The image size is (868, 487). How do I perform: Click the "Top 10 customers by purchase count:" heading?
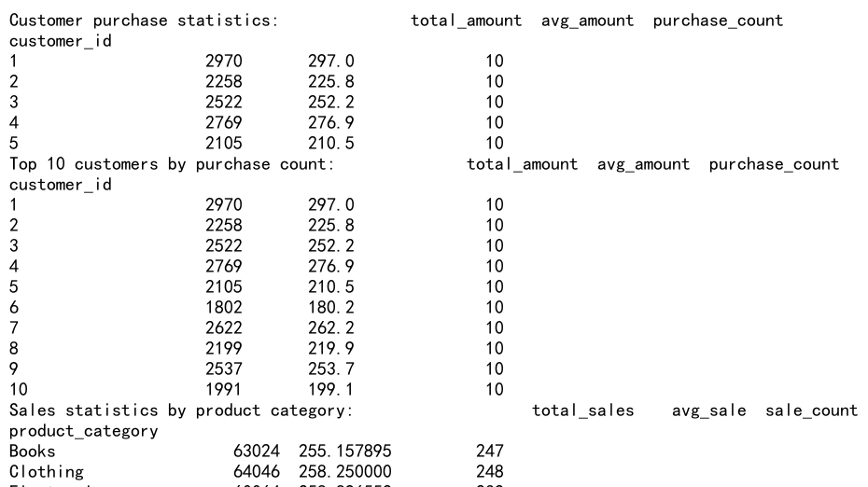(172, 164)
